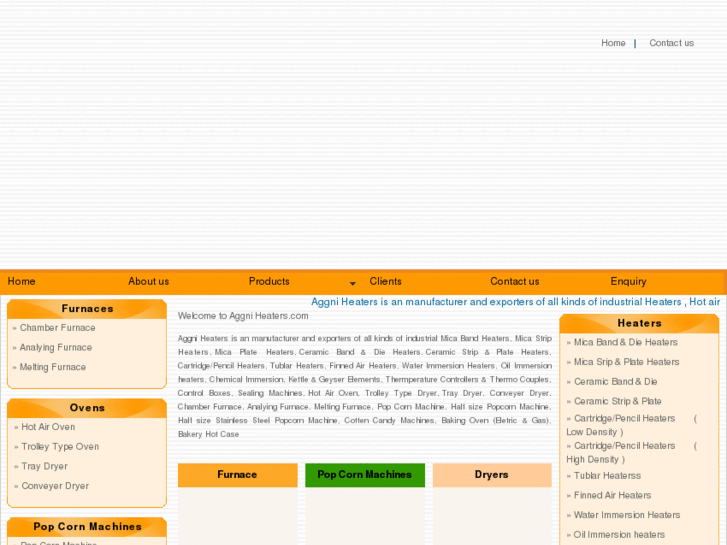Open Tray Dryer link
Screen dimensions: 727x545
coord(45,466)
